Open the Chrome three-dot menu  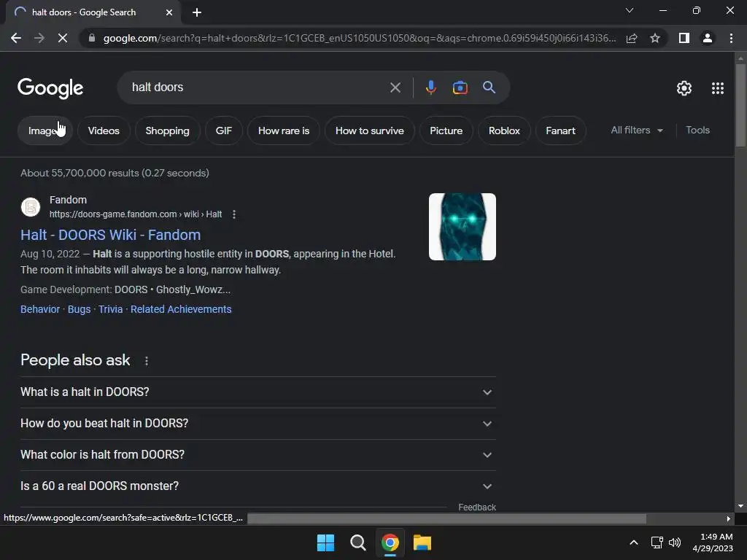click(731, 38)
